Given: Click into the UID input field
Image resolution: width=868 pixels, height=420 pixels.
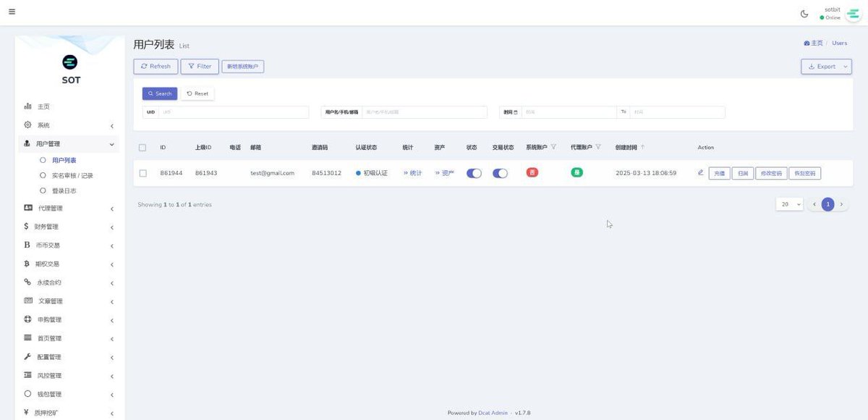Looking at the screenshot, I should (234, 112).
